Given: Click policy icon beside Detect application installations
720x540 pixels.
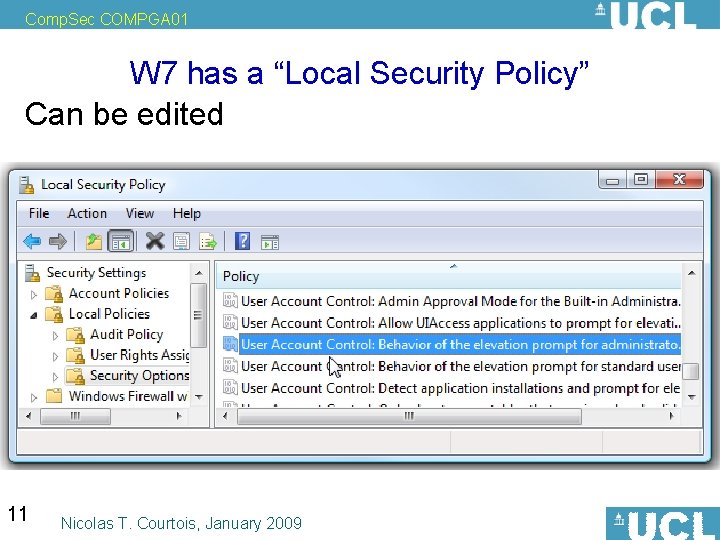Looking at the screenshot, I should tap(230, 388).
